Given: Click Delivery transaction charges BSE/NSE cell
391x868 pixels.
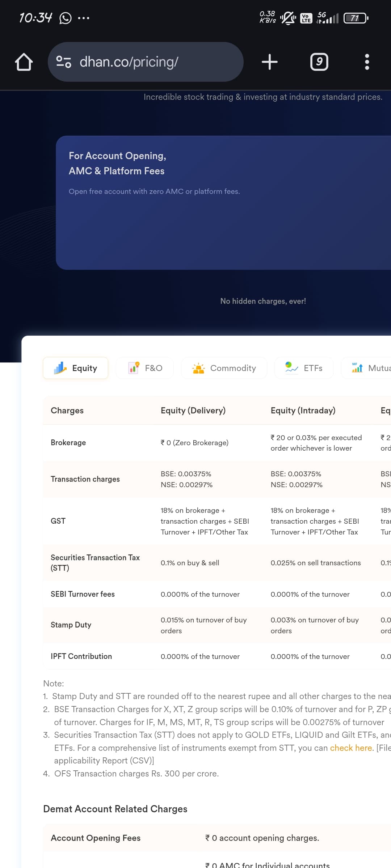Looking at the screenshot, I should tap(186, 479).
